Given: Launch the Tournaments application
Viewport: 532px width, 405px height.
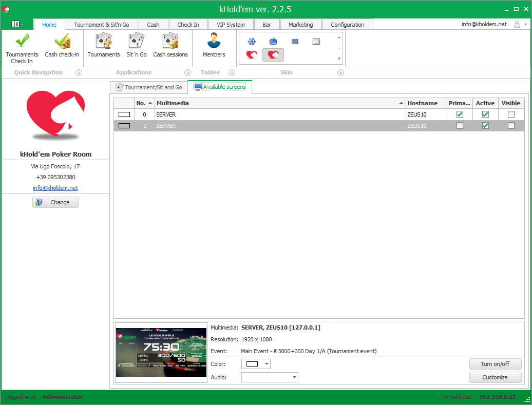Looking at the screenshot, I should 104,45.
